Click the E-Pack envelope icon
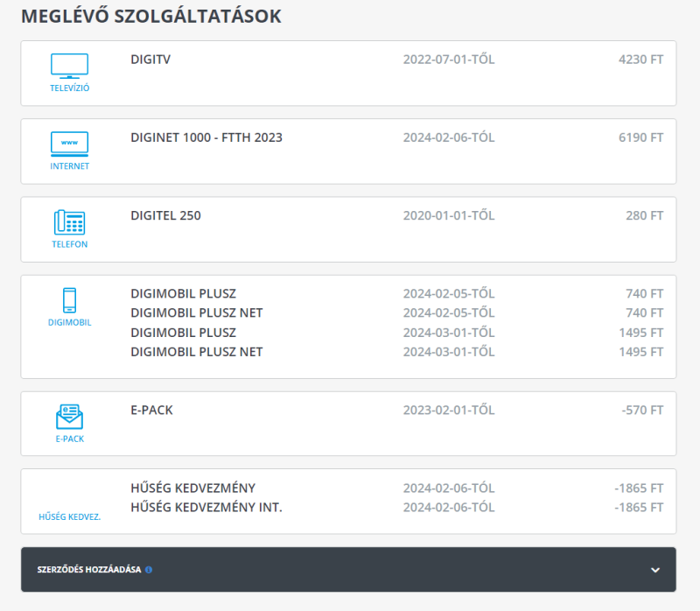This screenshot has height=611, width=700. tap(70, 417)
